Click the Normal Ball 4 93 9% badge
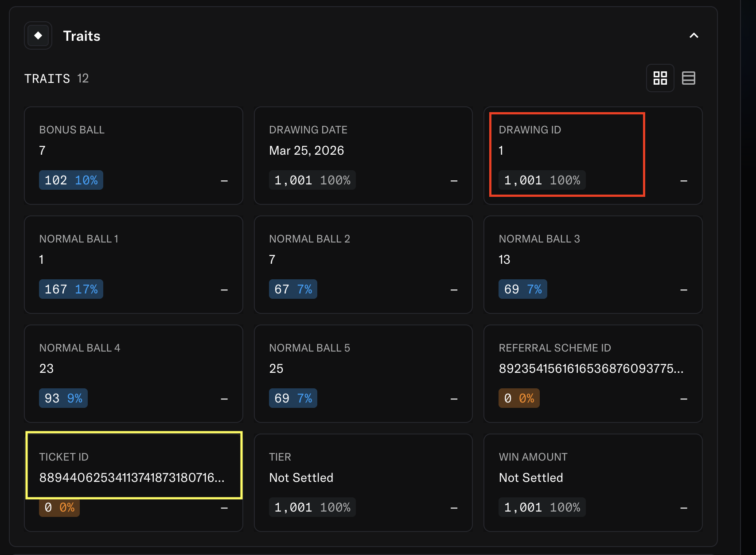The height and width of the screenshot is (555, 756). click(x=63, y=398)
